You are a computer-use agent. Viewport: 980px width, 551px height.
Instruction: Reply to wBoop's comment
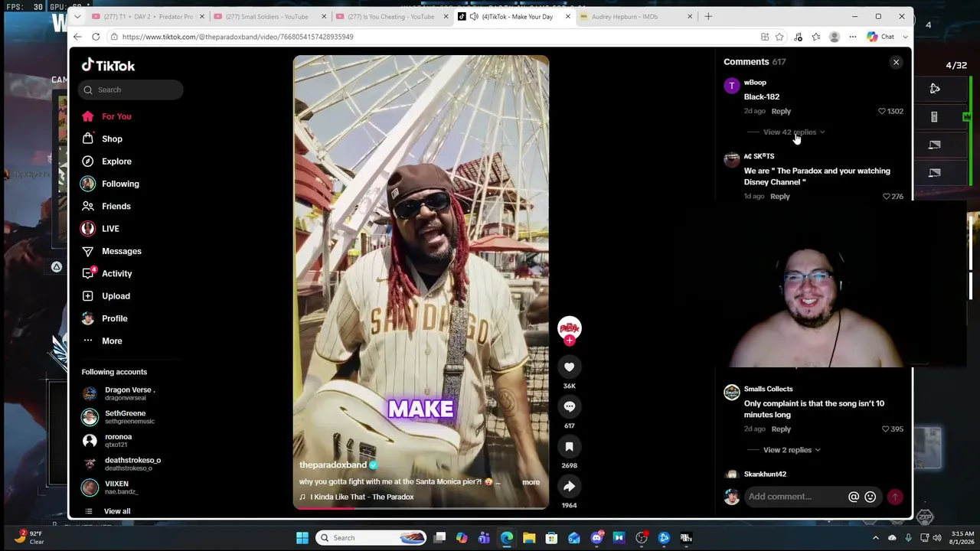click(781, 111)
